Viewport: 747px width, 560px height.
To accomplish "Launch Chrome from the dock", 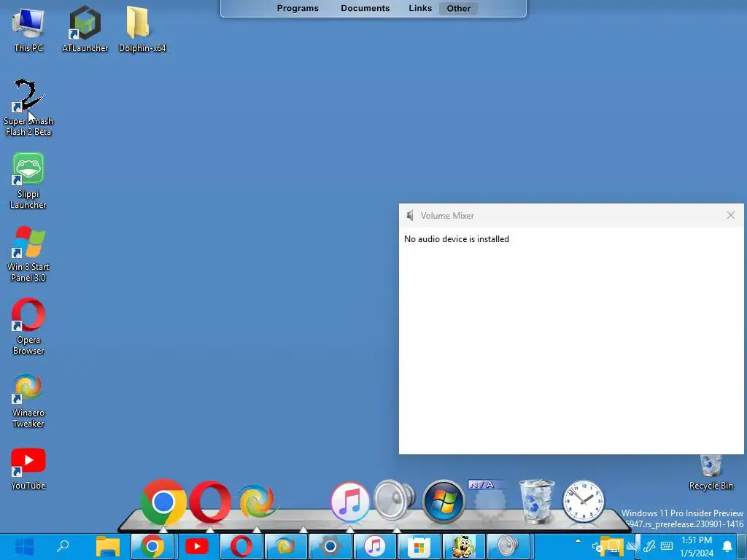I will coord(163,502).
